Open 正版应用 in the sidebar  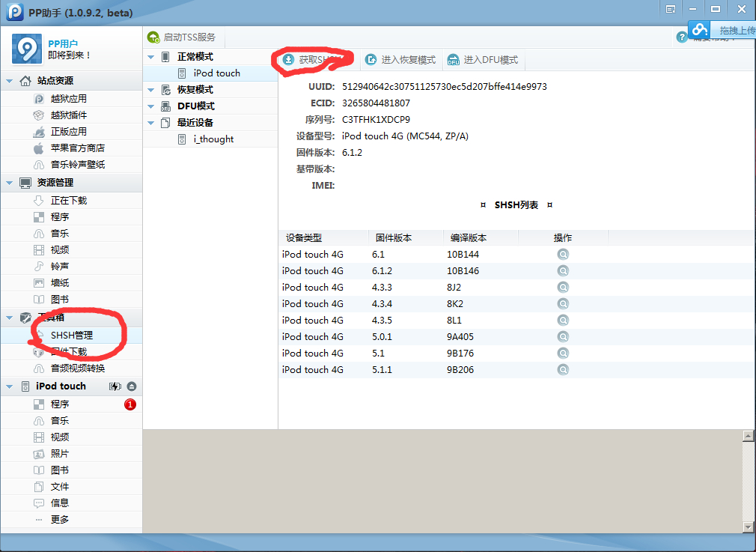pyautogui.click(x=71, y=131)
